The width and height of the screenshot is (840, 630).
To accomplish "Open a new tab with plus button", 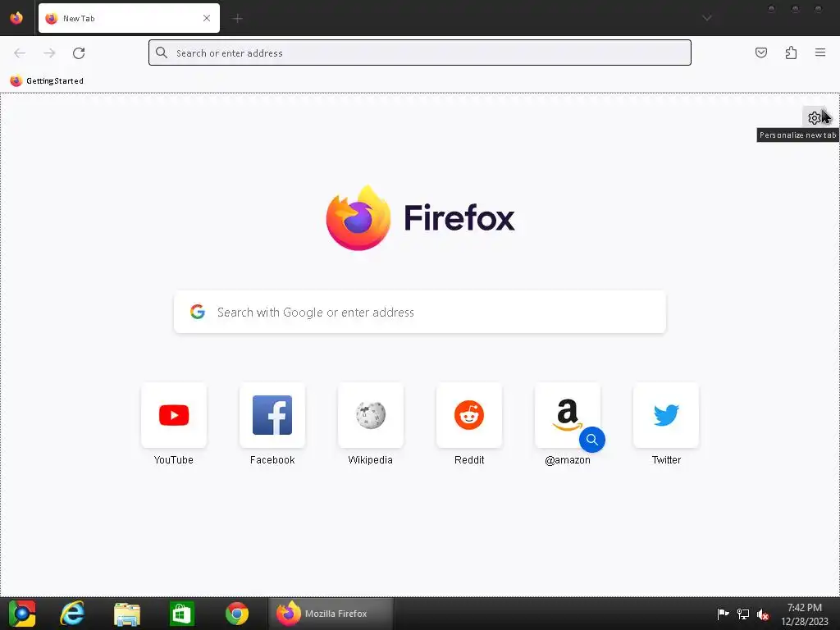I will (x=237, y=19).
